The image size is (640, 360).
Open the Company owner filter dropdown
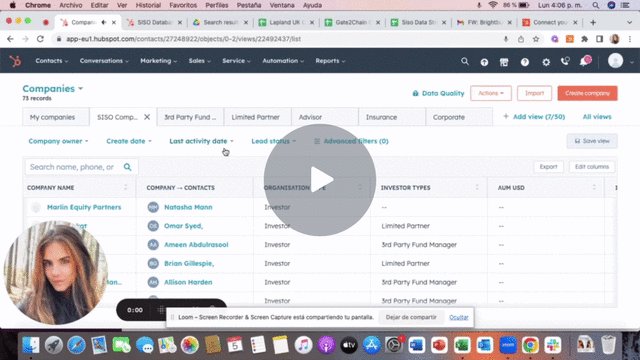click(58, 141)
